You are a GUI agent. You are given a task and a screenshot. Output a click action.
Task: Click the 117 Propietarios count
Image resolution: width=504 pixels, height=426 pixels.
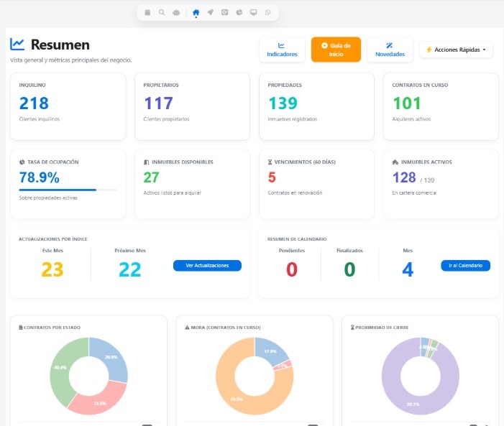(x=158, y=103)
